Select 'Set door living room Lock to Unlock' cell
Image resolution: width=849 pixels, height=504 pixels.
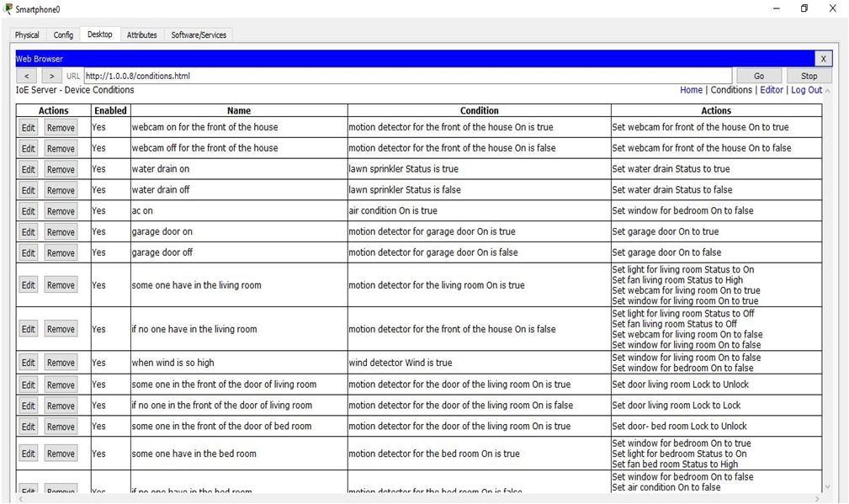716,385
